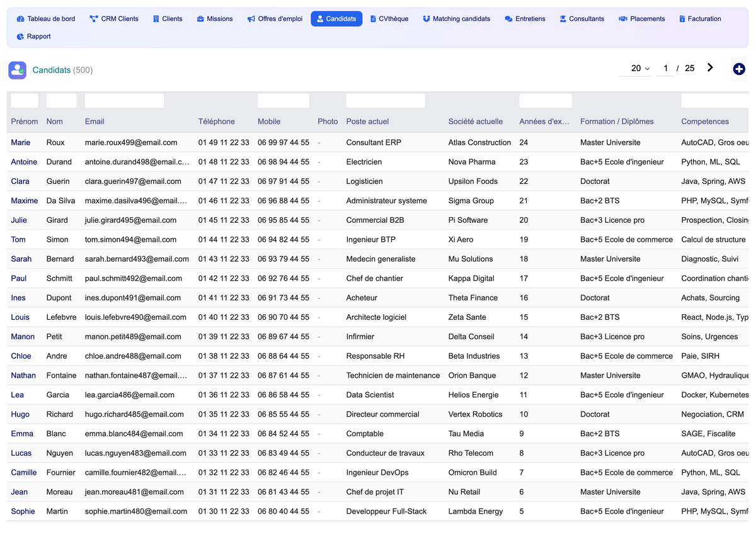
Task: Go to the CRM Clients tab
Action: [x=114, y=19]
